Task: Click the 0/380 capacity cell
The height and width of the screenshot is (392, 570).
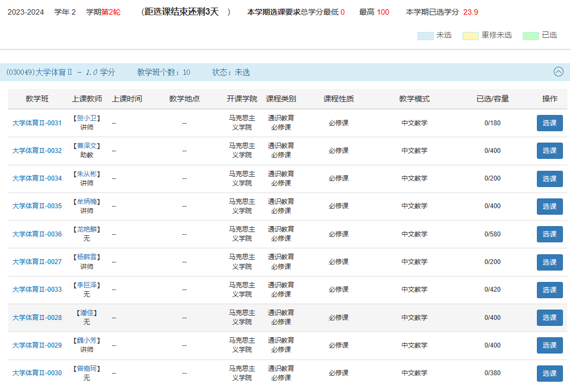Action: click(492, 373)
